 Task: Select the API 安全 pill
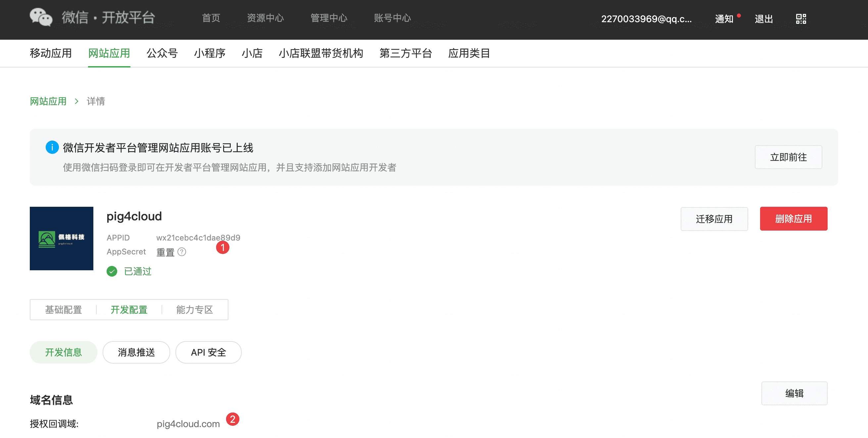coord(208,352)
